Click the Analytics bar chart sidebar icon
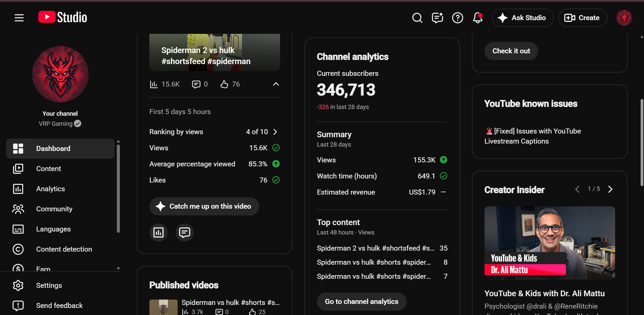Viewport: 644px width, 315px height. [18, 189]
